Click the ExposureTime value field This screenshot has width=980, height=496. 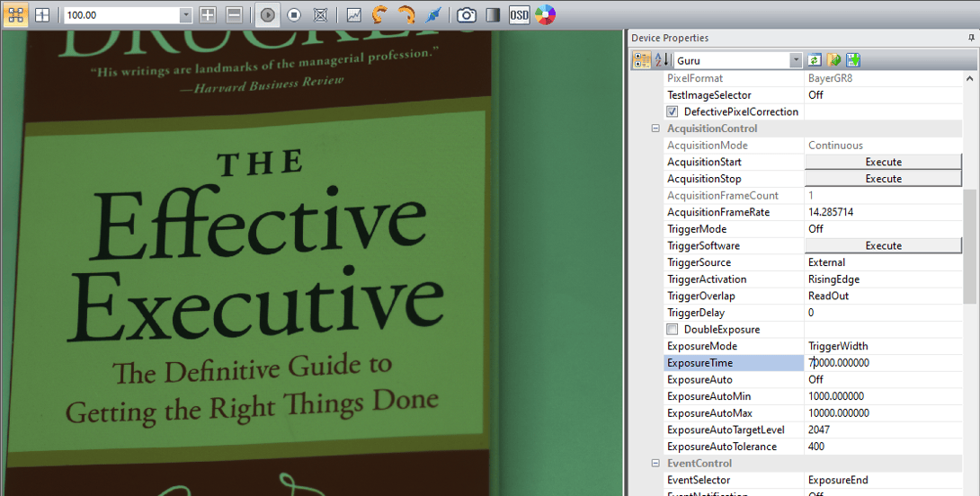coord(883,363)
